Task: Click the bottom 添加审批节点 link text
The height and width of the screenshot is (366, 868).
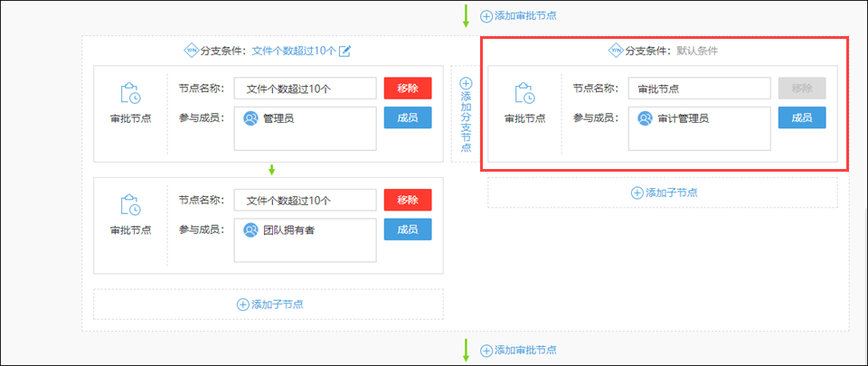Action: click(525, 350)
